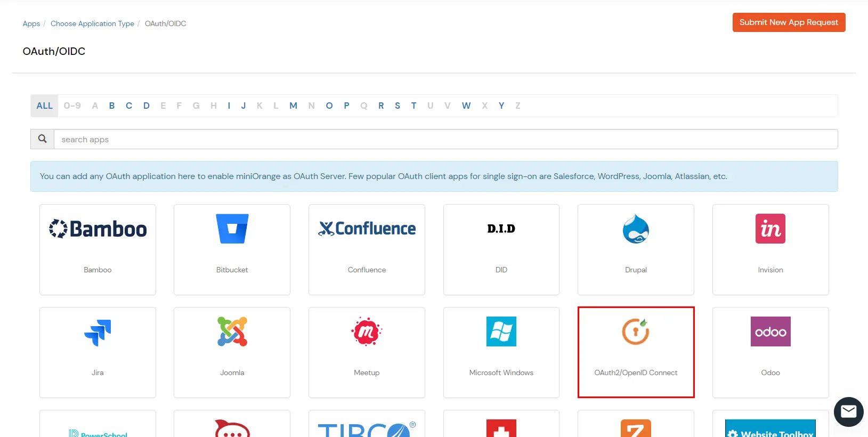Filter apps by letter T
This screenshot has width=868, height=437.
[x=413, y=106]
